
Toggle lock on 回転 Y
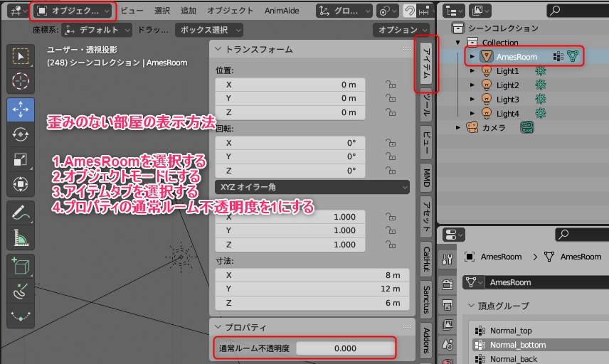pyautogui.click(x=391, y=156)
